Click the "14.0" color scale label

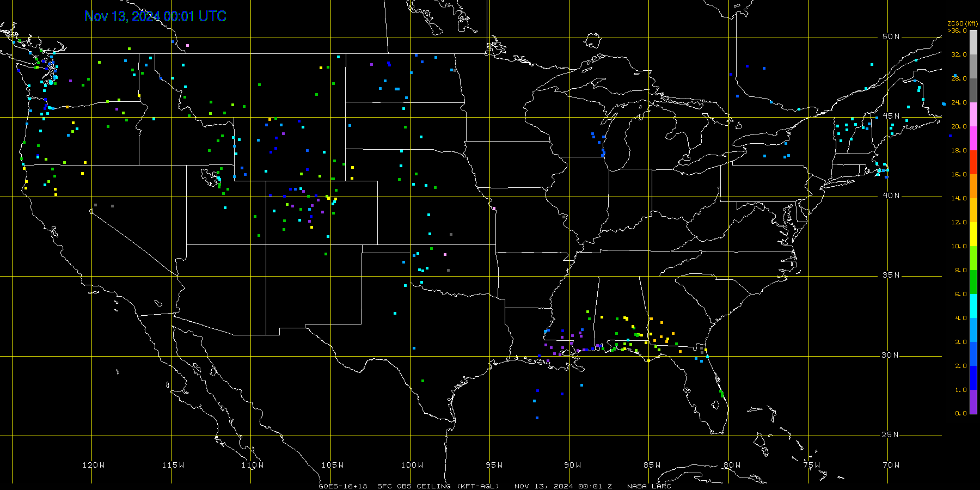point(959,198)
